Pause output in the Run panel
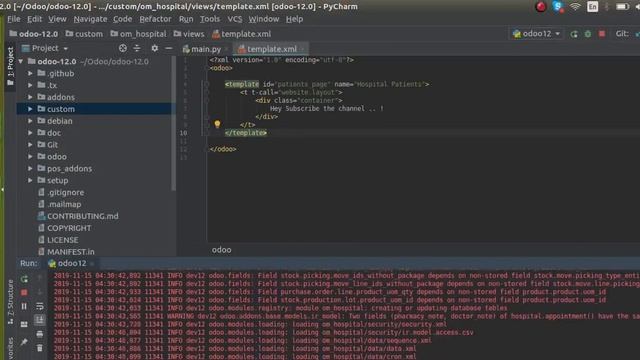This screenshot has height=360, width=640. point(24,306)
